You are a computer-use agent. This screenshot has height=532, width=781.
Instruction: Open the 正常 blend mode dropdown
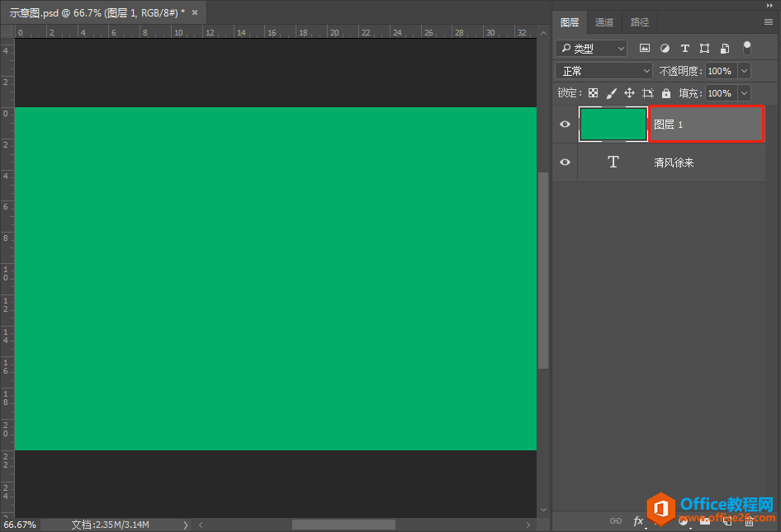coord(603,71)
